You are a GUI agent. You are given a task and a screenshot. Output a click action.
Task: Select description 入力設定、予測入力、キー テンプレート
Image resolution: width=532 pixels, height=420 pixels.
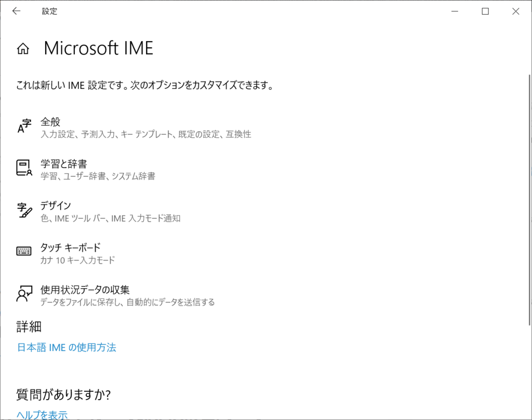point(146,134)
